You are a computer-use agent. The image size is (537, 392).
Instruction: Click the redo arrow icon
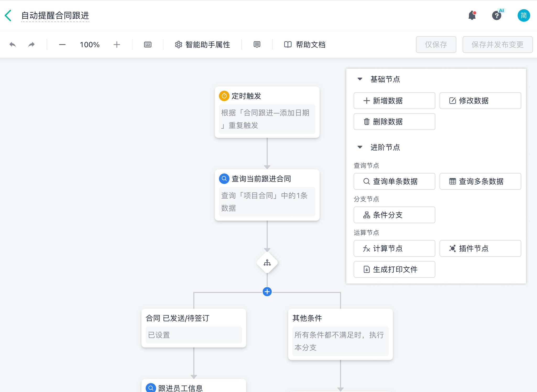(x=31, y=45)
